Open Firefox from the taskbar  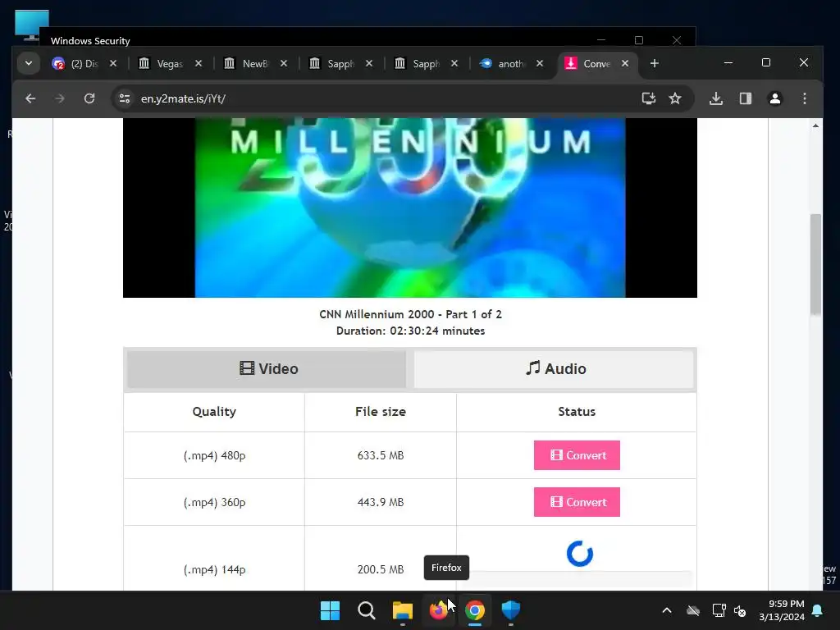coord(438,610)
